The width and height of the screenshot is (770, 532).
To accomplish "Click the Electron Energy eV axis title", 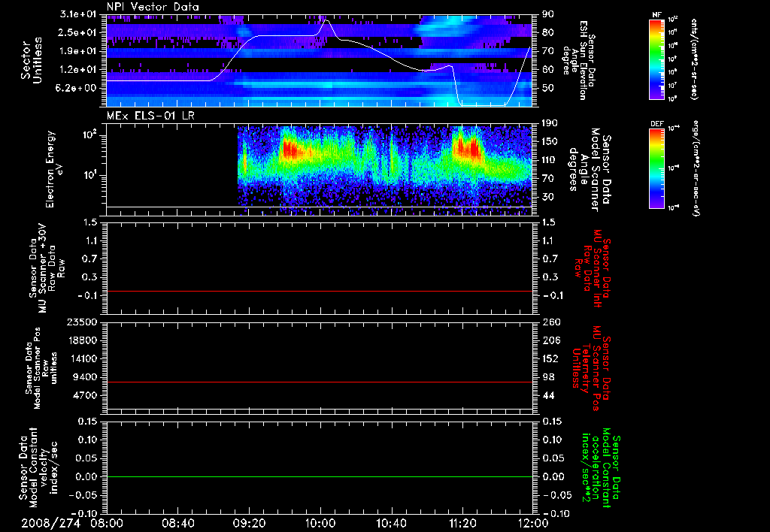I will 55,168.
